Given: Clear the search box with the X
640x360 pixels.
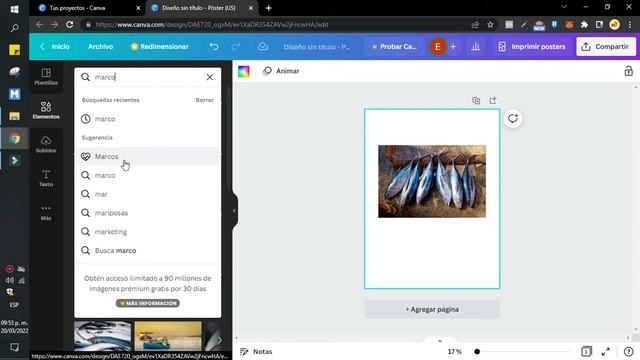Looking at the screenshot, I should 209,77.
